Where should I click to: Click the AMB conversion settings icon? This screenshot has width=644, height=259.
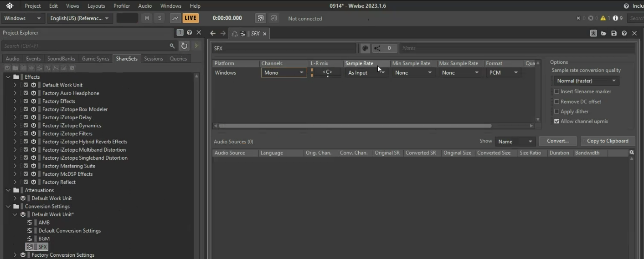30,223
